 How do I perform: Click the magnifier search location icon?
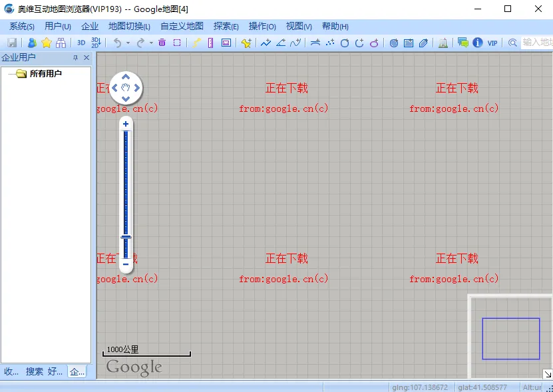click(512, 43)
